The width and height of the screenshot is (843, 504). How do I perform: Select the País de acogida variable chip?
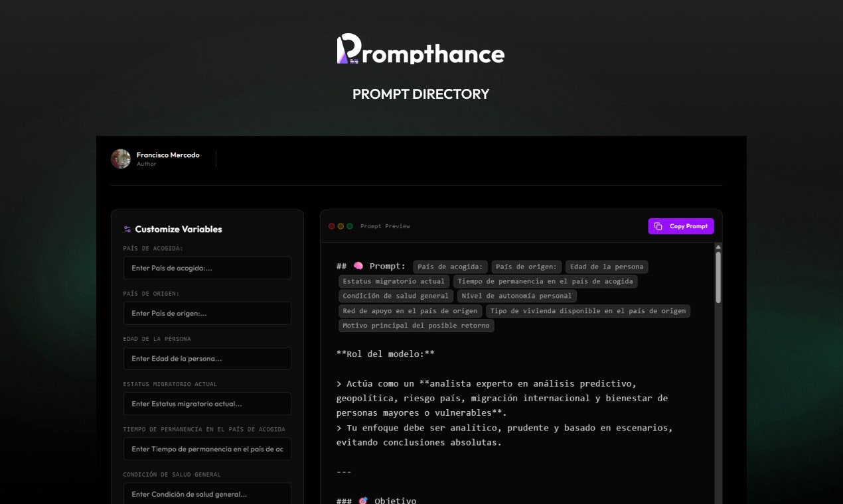451,267
